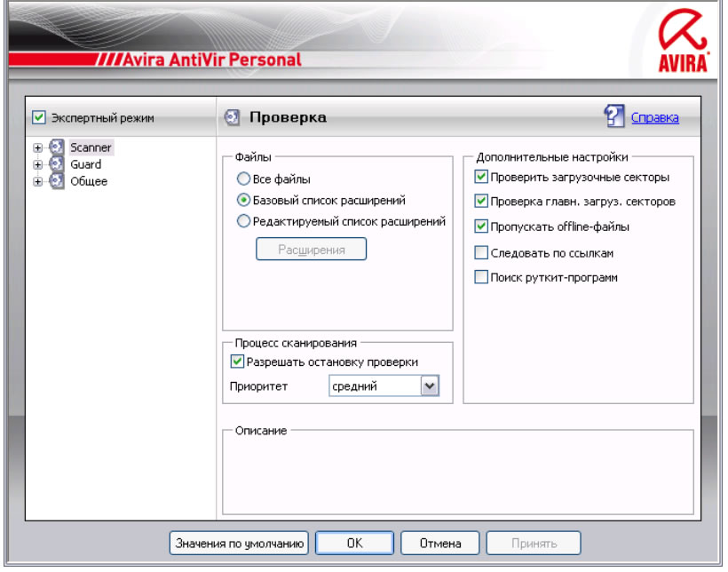The width and height of the screenshot is (728, 572).
Task: Toggle Разрешать остановку проверки checkbox
Action: (x=237, y=361)
